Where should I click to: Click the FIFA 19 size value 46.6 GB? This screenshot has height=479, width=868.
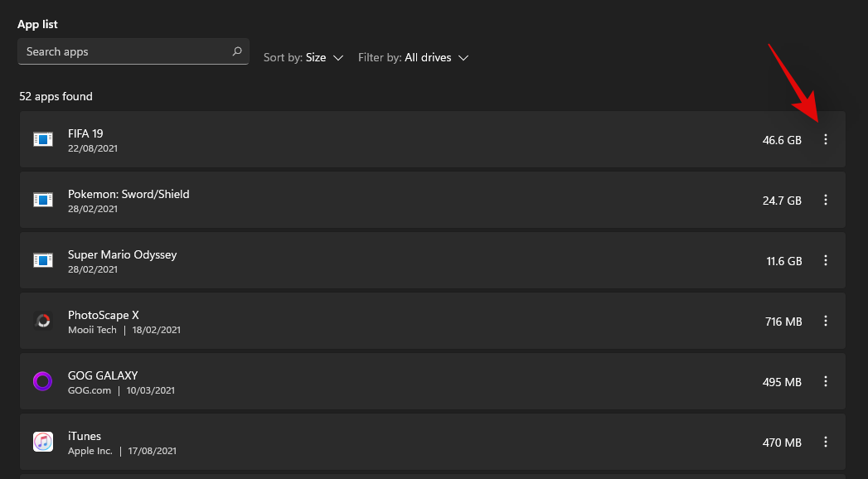pyautogui.click(x=782, y=140)
